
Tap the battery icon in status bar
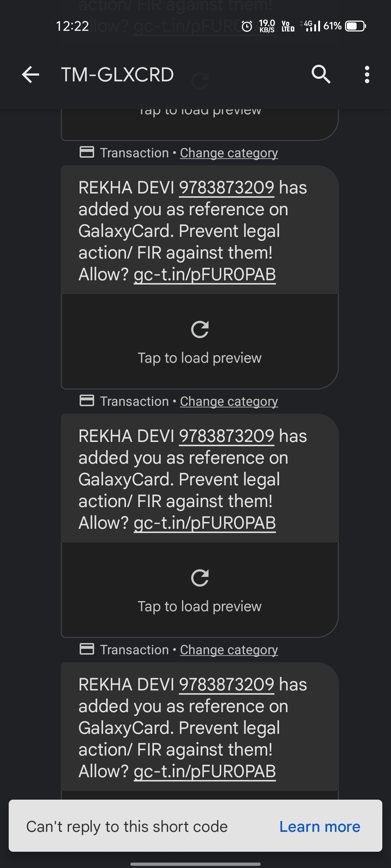coord(356,26)
